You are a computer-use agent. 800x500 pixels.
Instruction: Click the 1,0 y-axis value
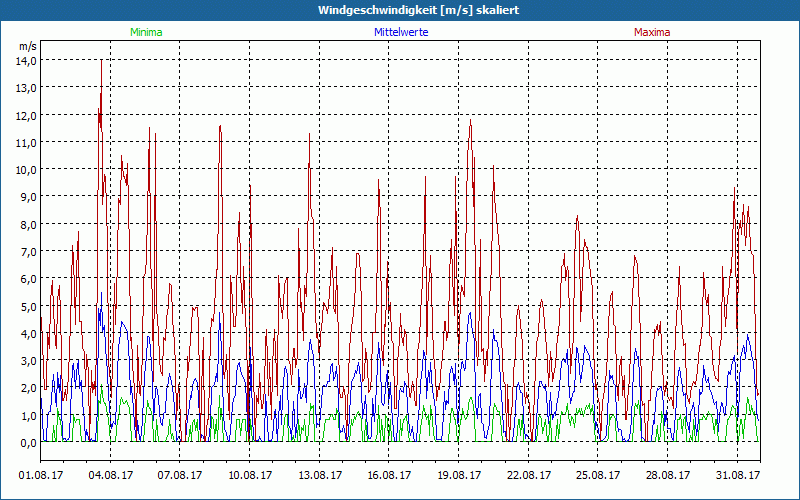(x=28, y=416)
